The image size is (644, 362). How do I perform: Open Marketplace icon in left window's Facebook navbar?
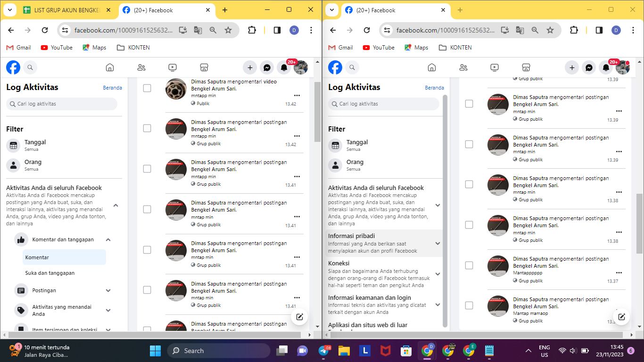(x=204, y=67)
